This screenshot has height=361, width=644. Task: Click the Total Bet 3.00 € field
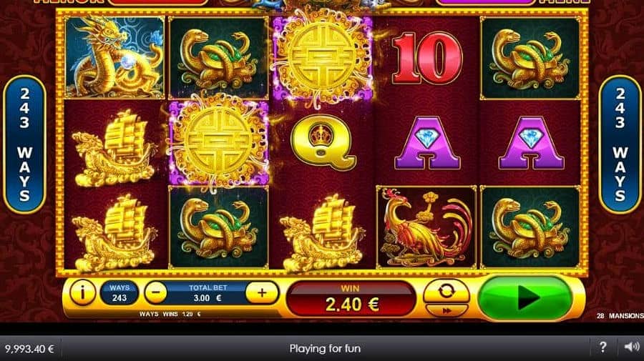coord(207,293)
